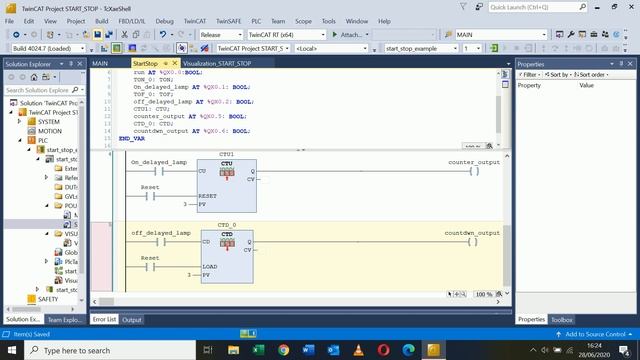Close the StartStop tab

pyautogui.click(x=175, y=63)
